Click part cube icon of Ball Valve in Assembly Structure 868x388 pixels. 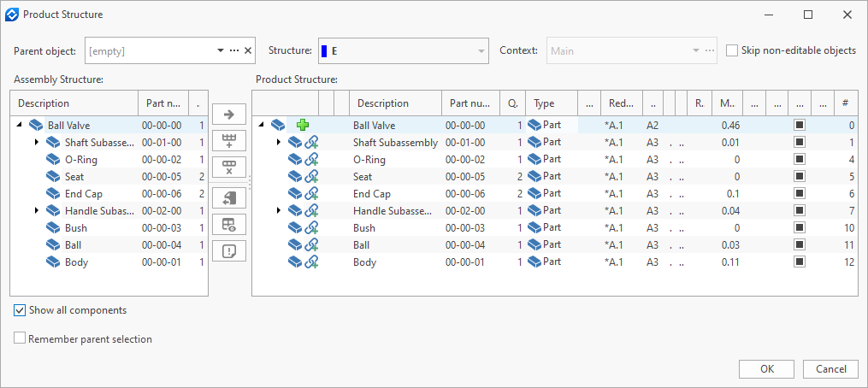[35, 125]
